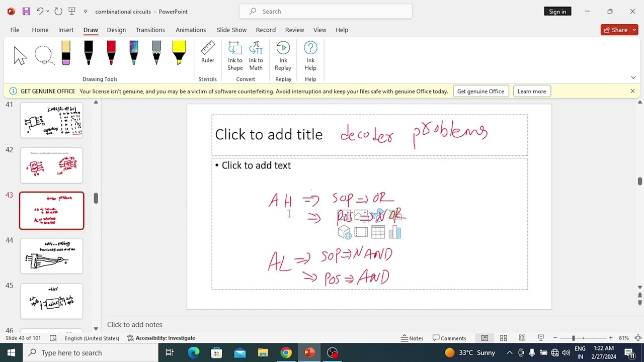Insert 3D model via placeholder icon
This screenshot has height=362, width=644.
tap(345, 232)
